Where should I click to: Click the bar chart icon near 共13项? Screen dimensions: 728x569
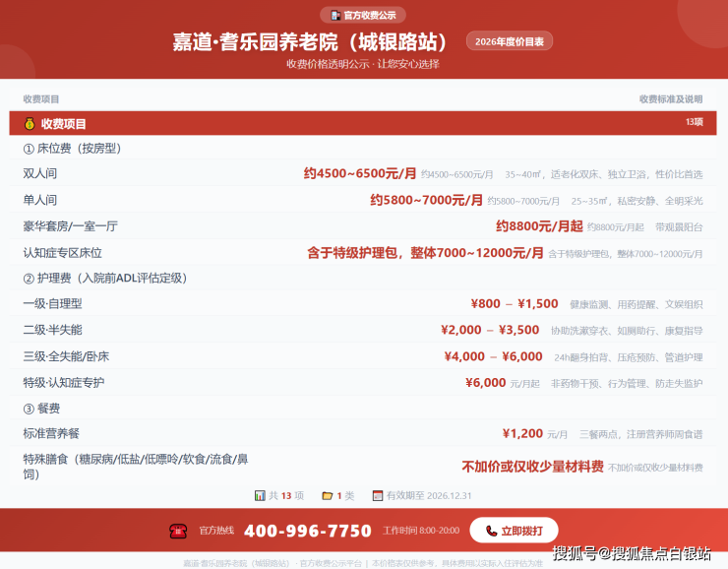coord(260,495)
